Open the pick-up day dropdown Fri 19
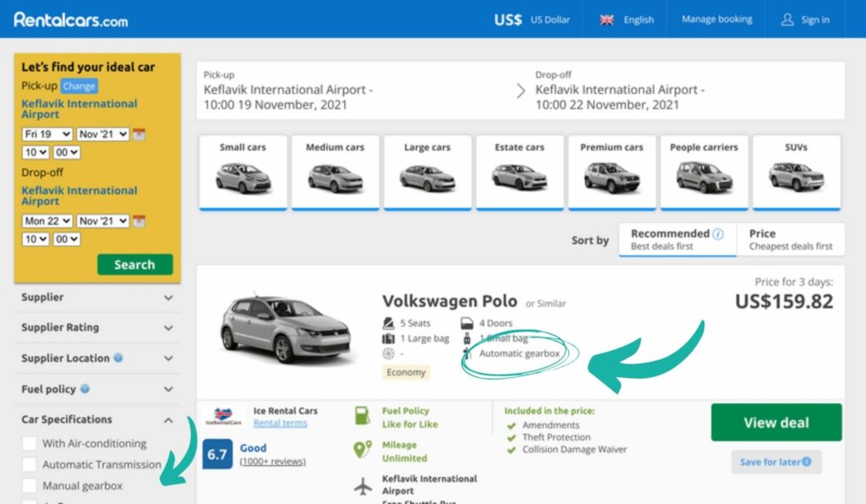 47,134
